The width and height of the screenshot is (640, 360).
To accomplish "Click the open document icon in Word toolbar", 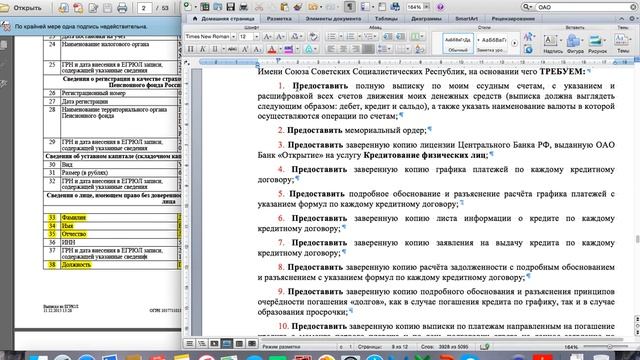I will 218,7.
